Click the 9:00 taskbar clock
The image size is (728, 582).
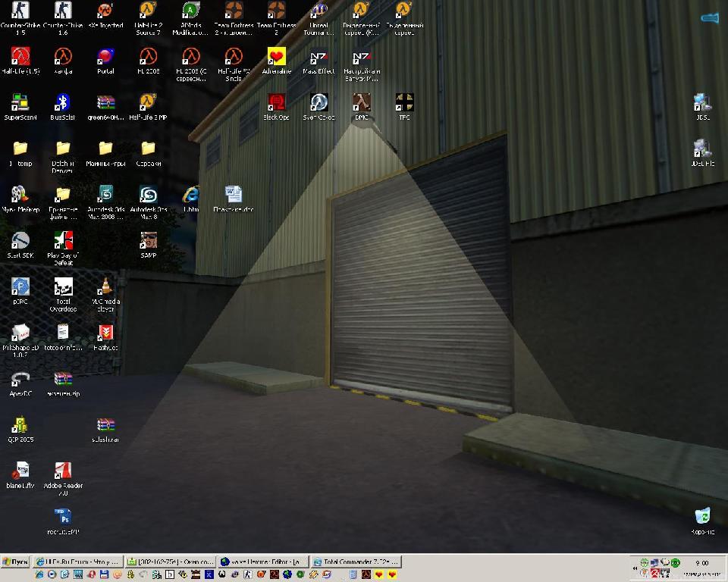702,563
